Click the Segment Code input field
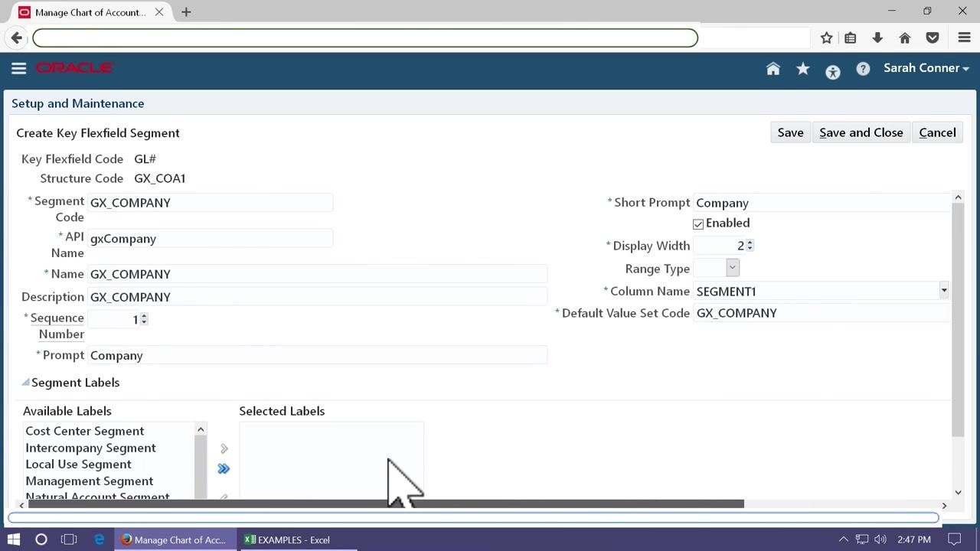This screenshot has width=980, height=551. (211, 203)
